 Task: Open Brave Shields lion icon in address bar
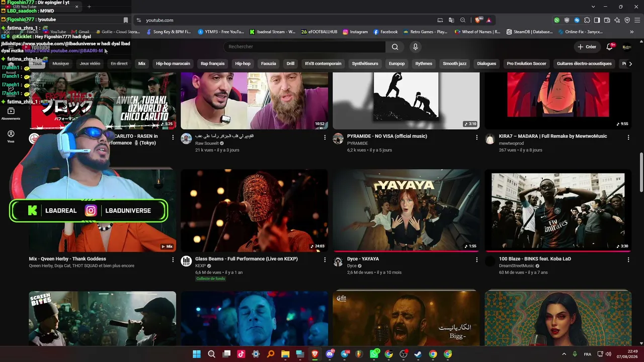click(478, 20)
